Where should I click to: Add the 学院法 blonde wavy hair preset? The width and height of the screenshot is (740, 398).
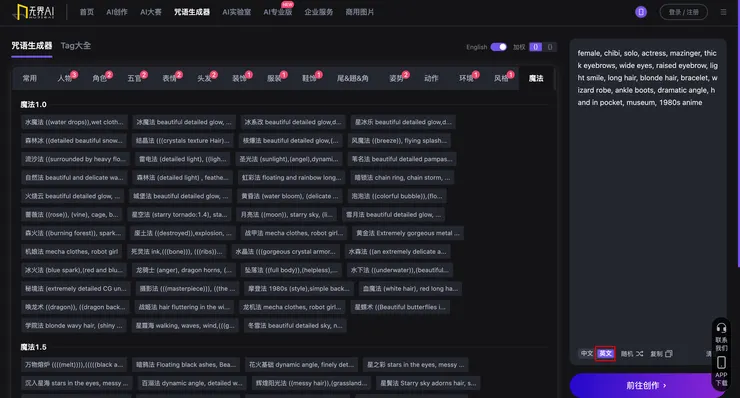[74, 325]
